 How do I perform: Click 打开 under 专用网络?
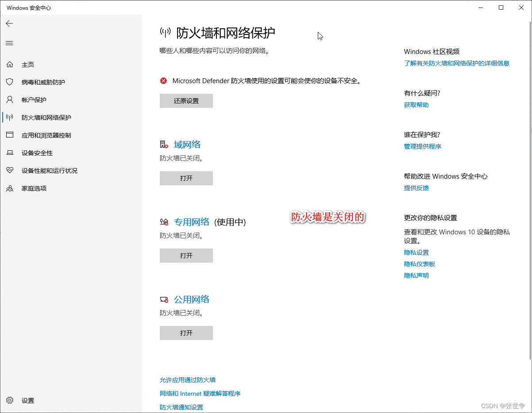point(186,256)
